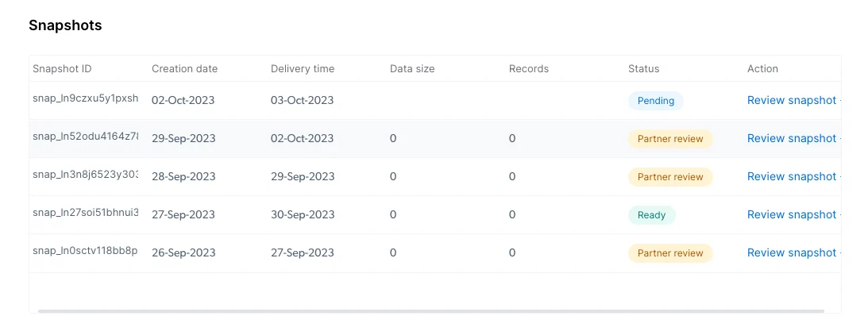Click Partner review badge for 28-Sep-2023 creation
Screen dimensions: 868x316
tap(670, 177)
